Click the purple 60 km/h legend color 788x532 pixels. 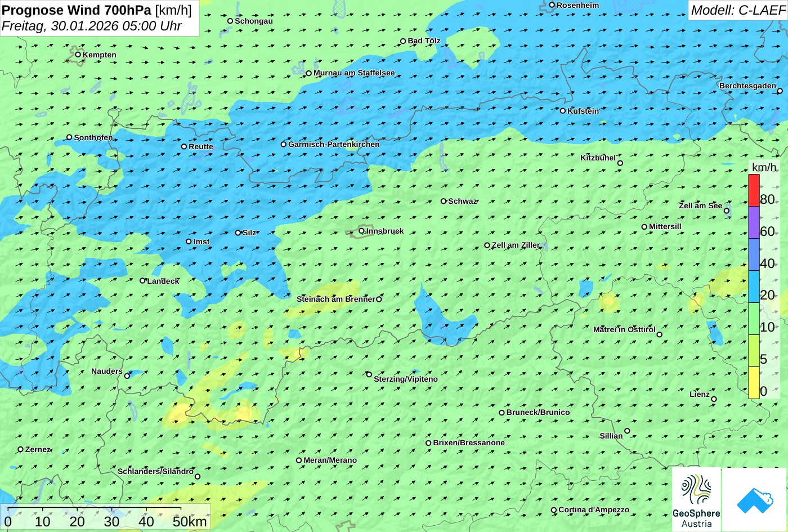coord(754,223)
